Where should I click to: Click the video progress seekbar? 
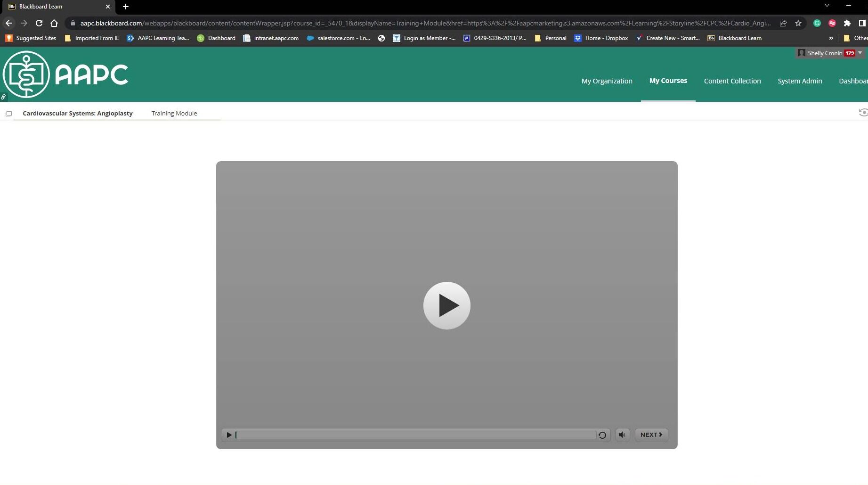point(416,435)
